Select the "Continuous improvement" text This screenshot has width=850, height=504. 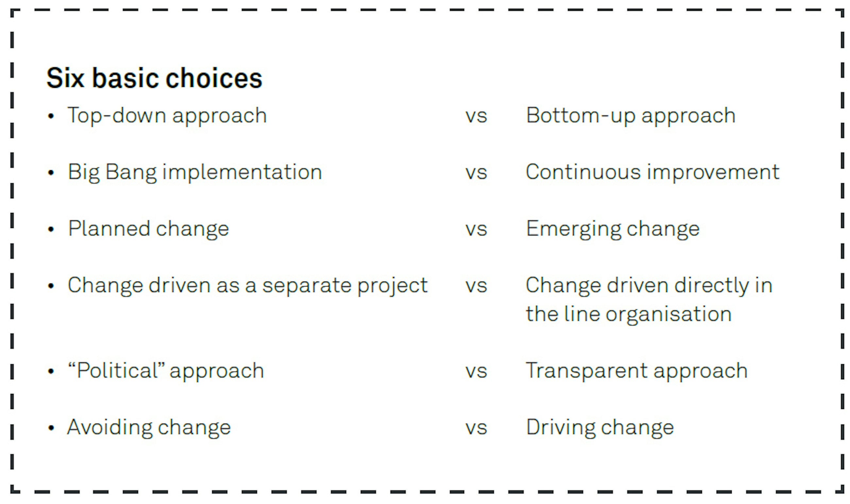pos(652,172)
